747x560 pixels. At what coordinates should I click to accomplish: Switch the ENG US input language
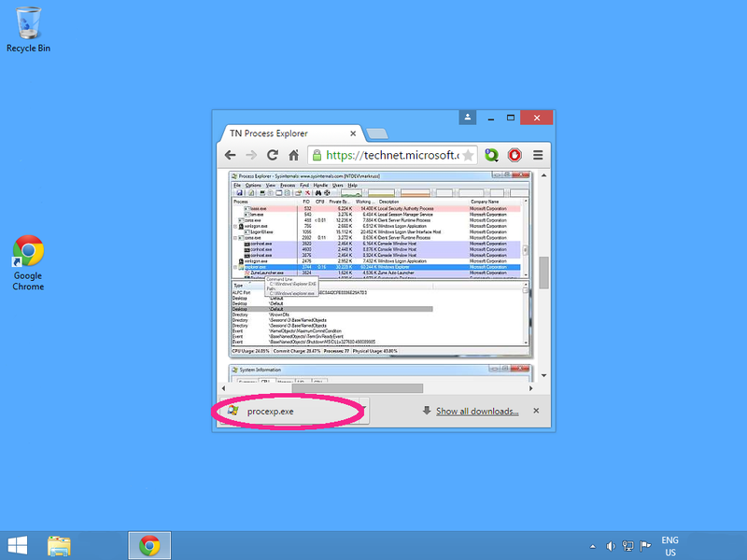point(669,546)
